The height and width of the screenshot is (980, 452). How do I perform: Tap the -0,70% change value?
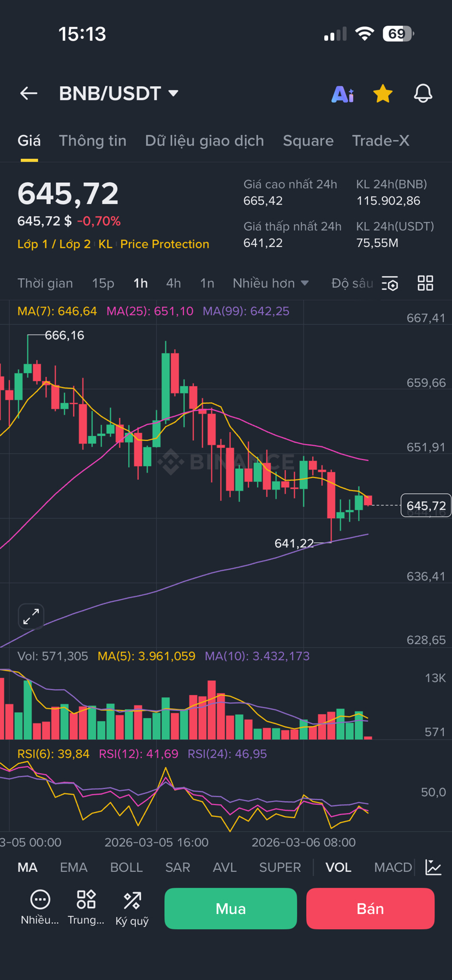point(99,221)
